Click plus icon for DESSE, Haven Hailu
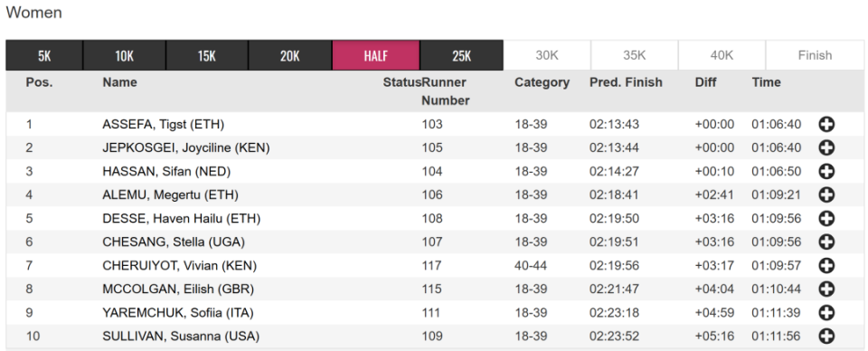868x351 pixels. tap(826, 219)
